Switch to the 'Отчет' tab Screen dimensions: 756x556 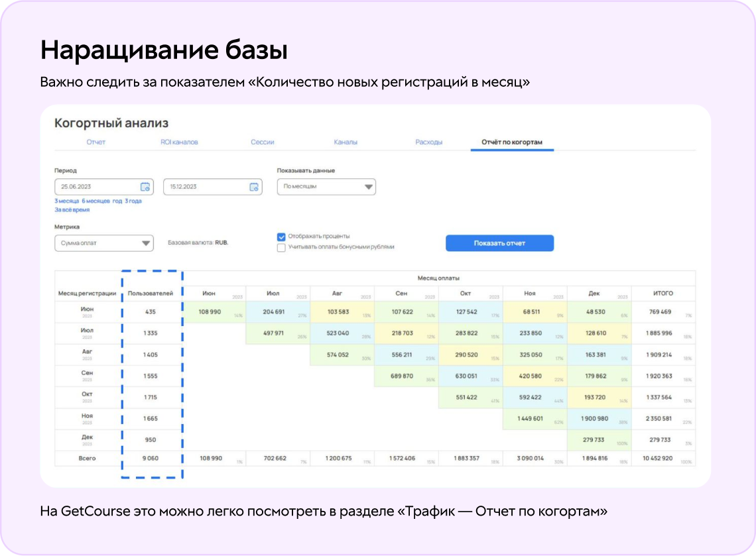point(95,142)
